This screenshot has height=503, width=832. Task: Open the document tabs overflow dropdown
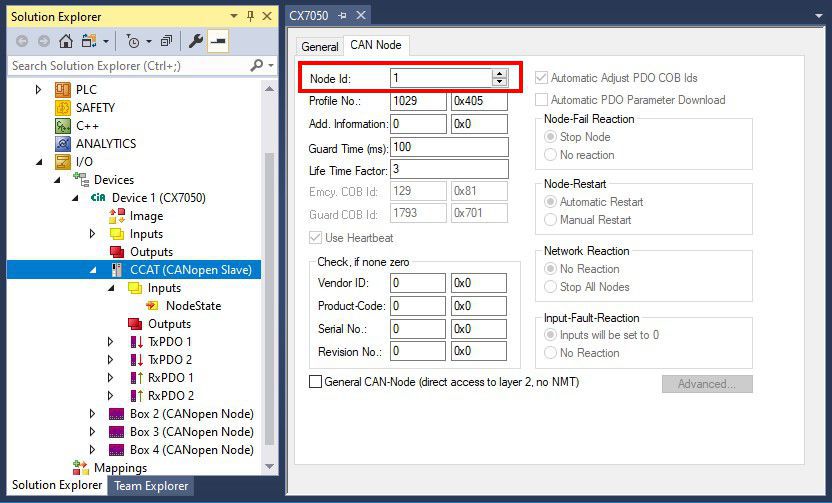819,16
